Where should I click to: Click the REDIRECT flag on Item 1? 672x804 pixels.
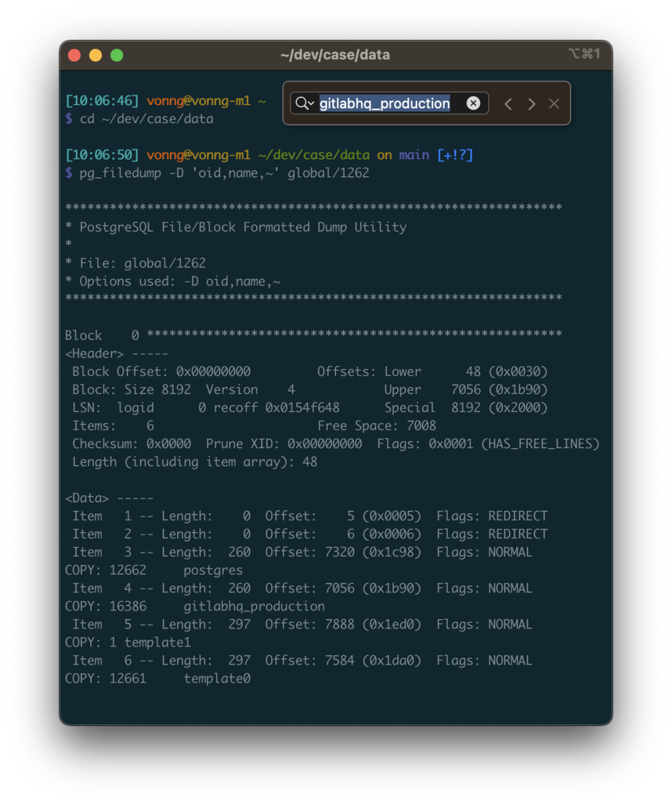(x=517, y=515)
